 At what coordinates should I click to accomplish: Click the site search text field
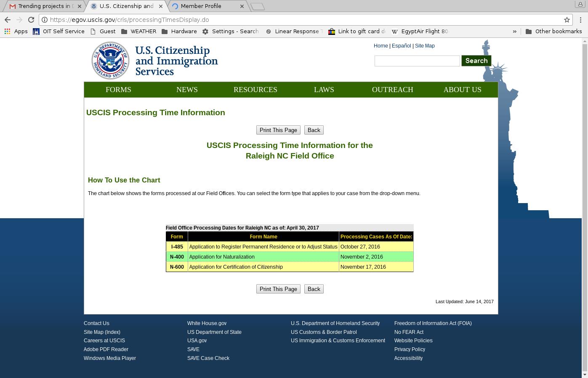tap(417, 61)
